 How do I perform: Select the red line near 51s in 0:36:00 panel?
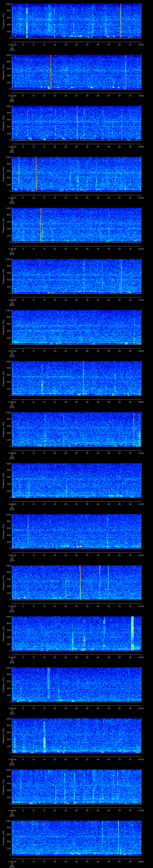121,276
